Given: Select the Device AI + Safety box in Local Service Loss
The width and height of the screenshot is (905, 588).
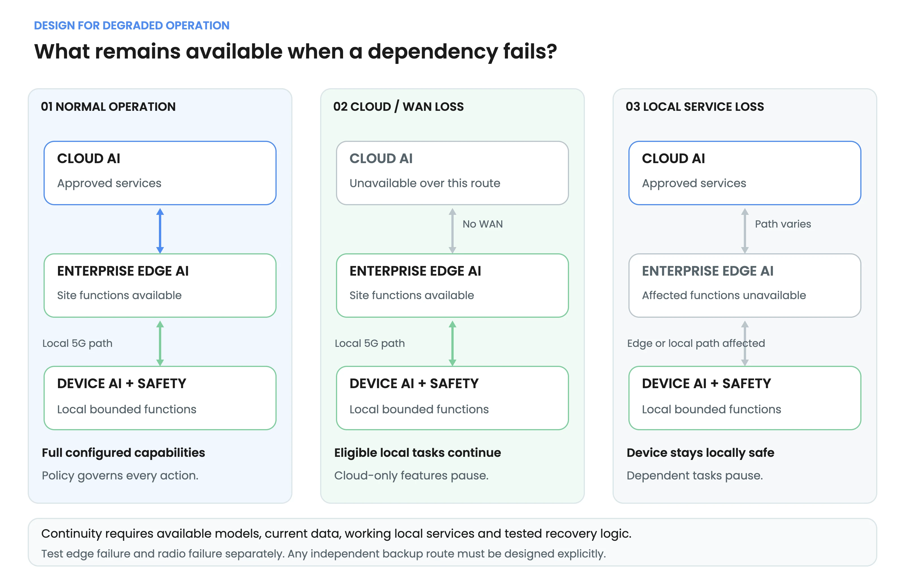Looking at the screenshot, I should click(745, 398).
